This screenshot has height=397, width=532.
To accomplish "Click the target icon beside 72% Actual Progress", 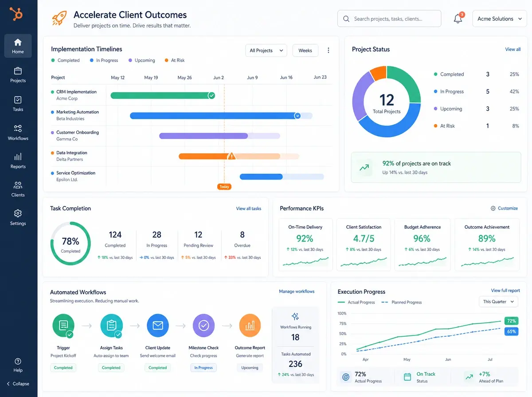I will click(x=346, y=377).
